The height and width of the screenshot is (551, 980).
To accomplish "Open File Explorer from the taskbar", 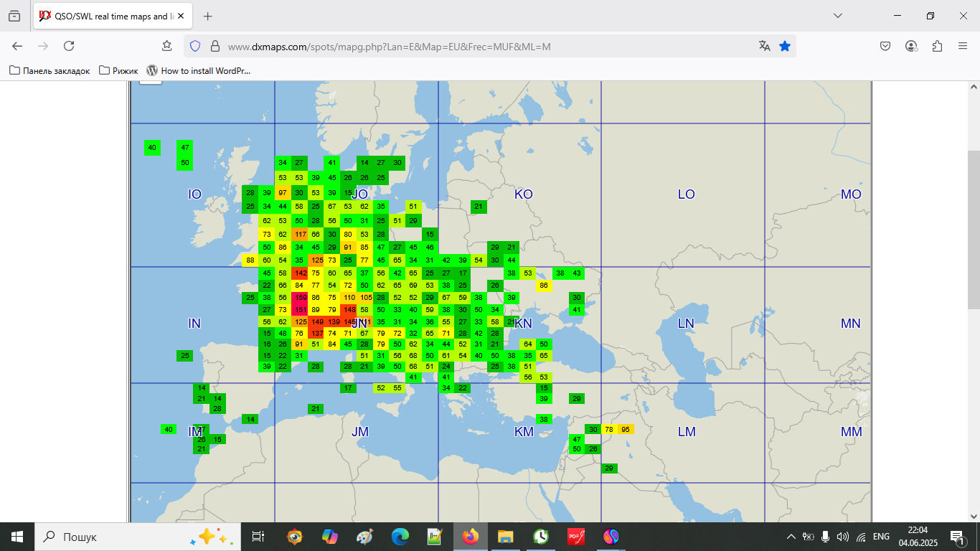I will [506, 537].
